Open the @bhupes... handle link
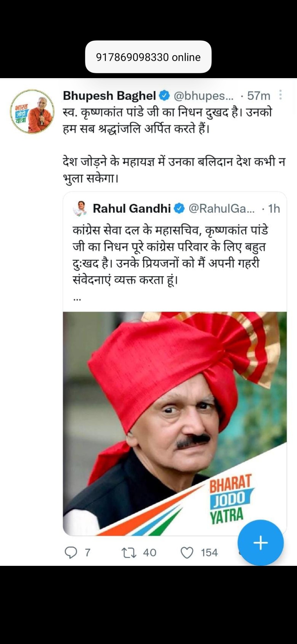The image size is (297, 644). coord(203,95)
